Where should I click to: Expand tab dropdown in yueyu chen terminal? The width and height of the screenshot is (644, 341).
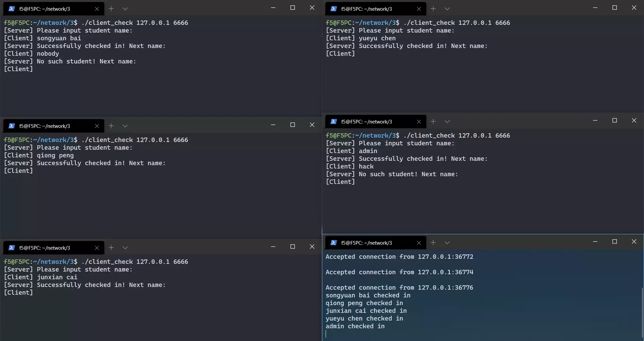point(447,9)
